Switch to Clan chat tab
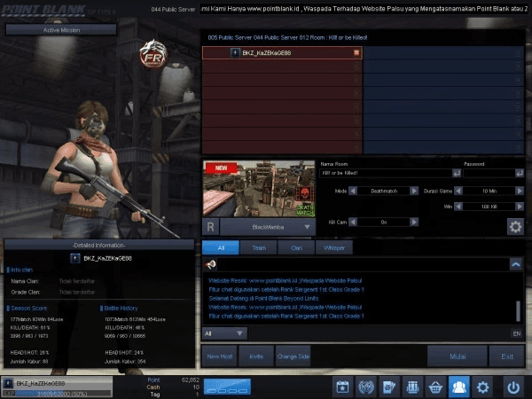532x399 pixels. (296, 247)
